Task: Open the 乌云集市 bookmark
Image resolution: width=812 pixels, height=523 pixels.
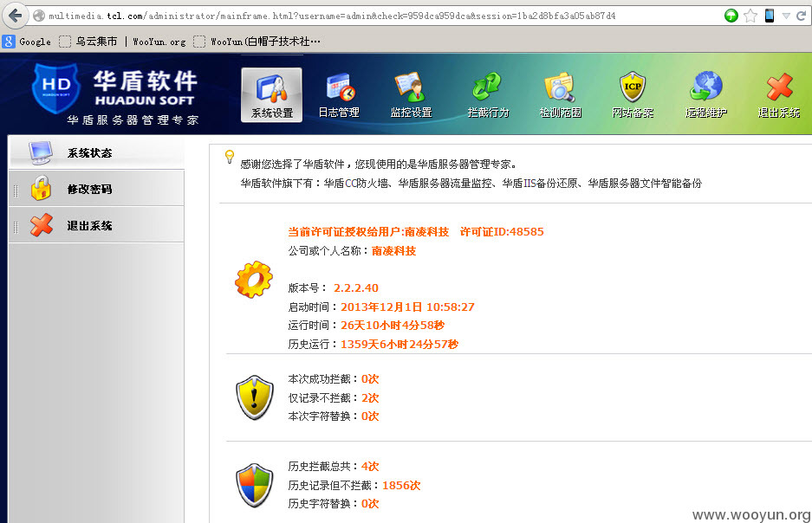Action: [88, 42]
